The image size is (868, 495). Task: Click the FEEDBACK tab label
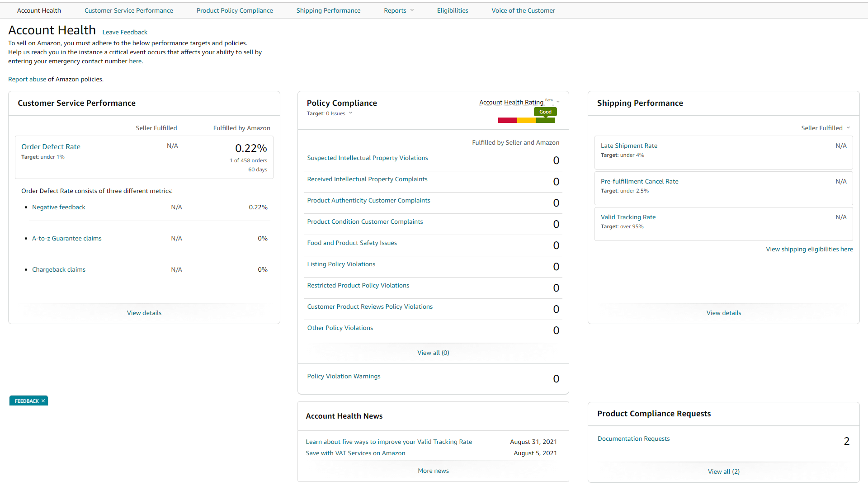(27, 401)
